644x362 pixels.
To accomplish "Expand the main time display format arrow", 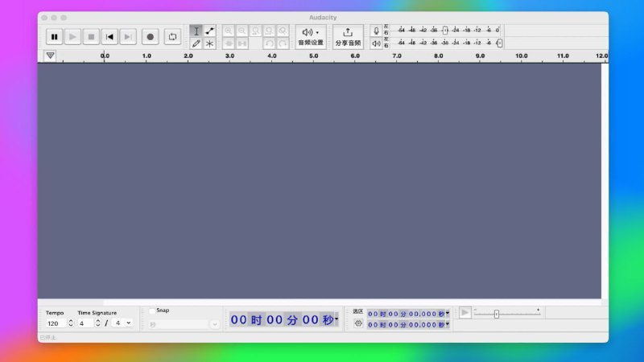I will pos(336,319).
